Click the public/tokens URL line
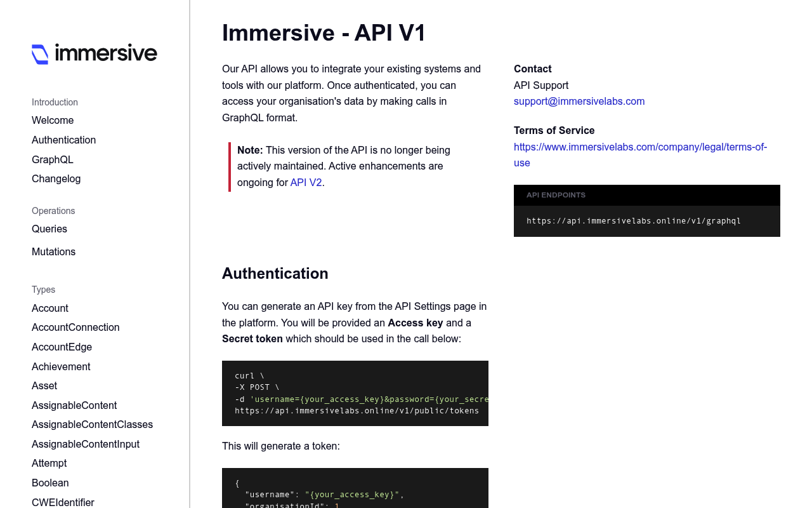 point(357,411)
